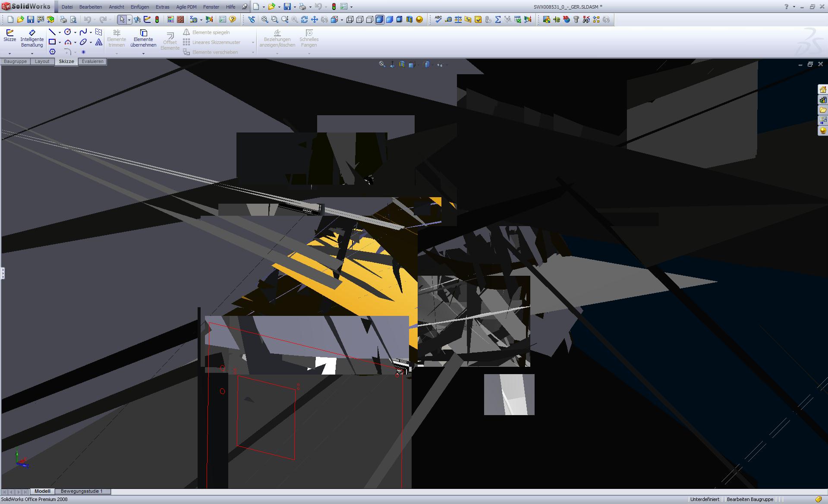This screenshot has width=828, height=504.
Task: Expand title bar Save dropdown arrow
Action: (295, 7)
